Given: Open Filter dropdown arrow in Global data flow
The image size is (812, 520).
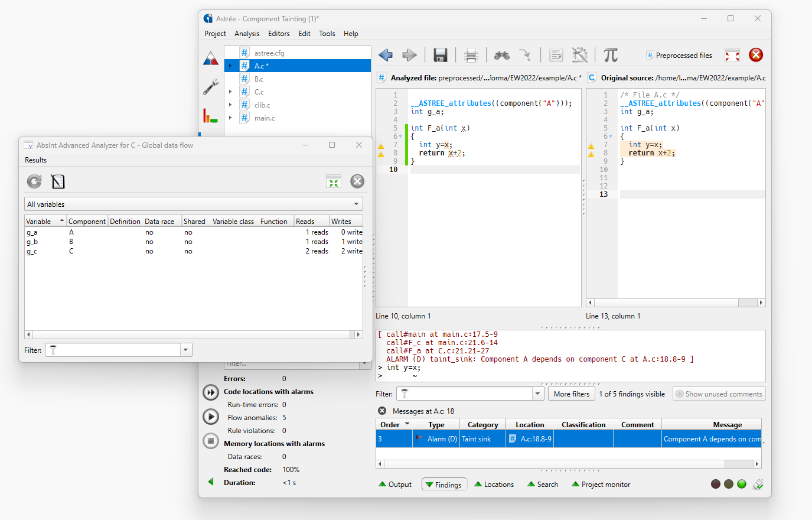Looking at the screenshot, I should pyautogui.click(x=186, y=350).
